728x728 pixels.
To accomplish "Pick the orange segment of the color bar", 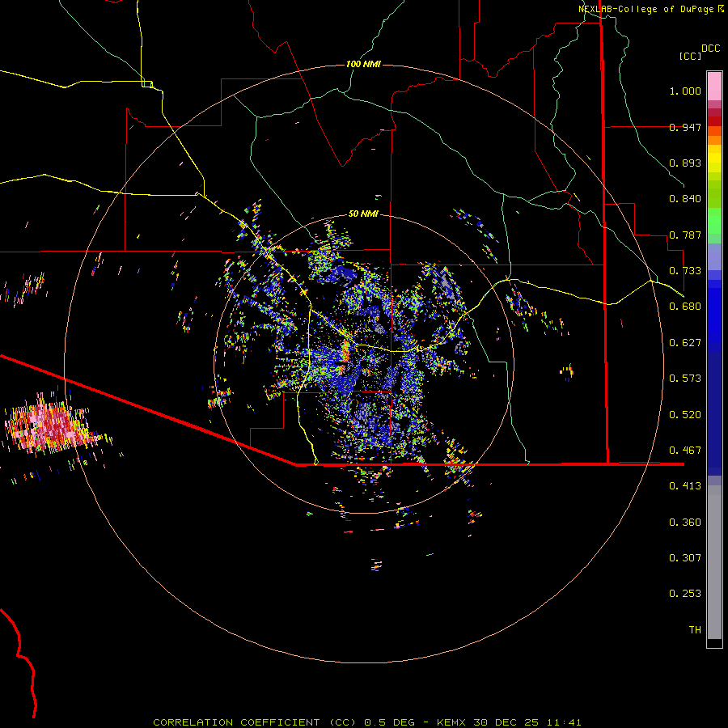I will (x=714, y=136).
